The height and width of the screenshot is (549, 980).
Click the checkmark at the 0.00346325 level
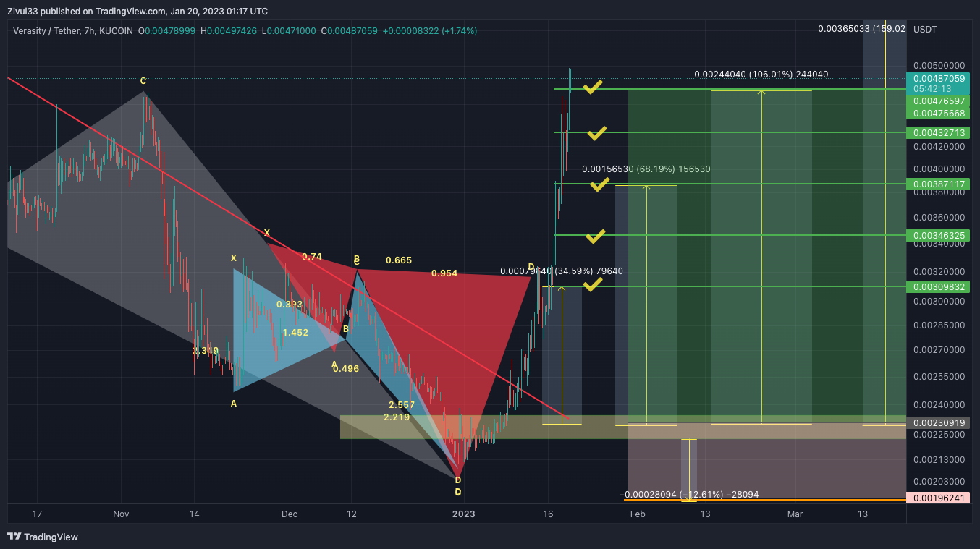tap(596, 236)
